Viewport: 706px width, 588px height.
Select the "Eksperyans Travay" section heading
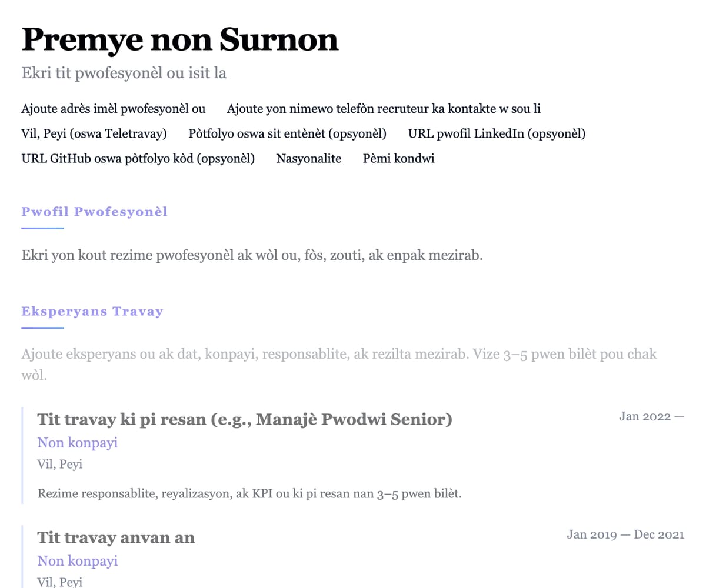click(92, 311)
